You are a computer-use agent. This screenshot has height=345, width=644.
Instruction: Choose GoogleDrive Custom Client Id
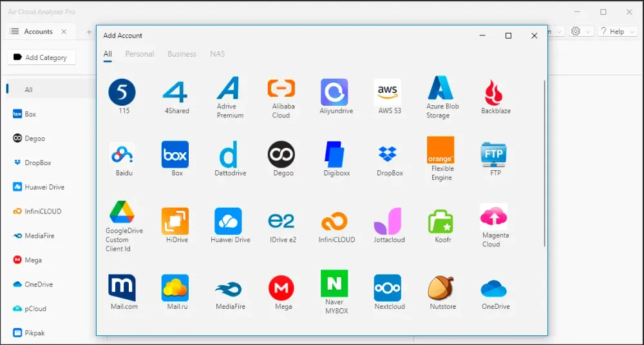pos(122,212)
